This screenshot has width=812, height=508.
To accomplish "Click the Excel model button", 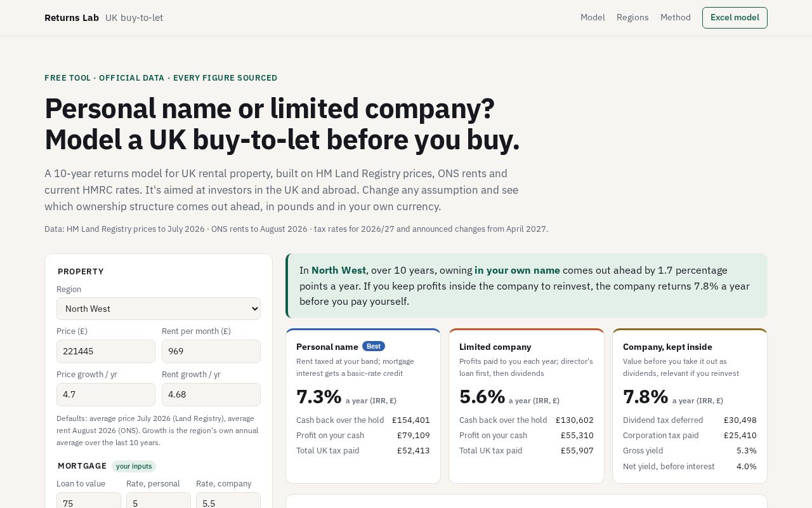I will click(x=735, y=18).
